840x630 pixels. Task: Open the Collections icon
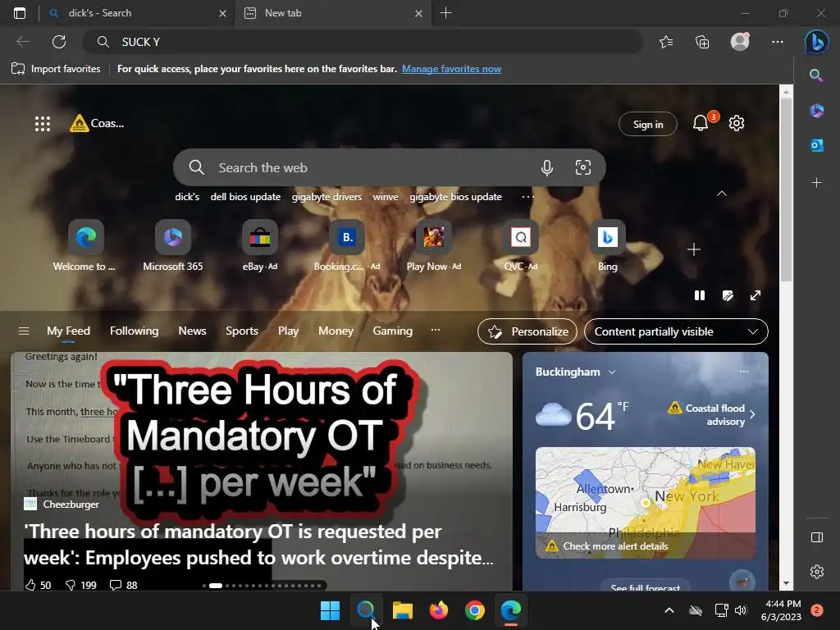click(x=702, y=42)
